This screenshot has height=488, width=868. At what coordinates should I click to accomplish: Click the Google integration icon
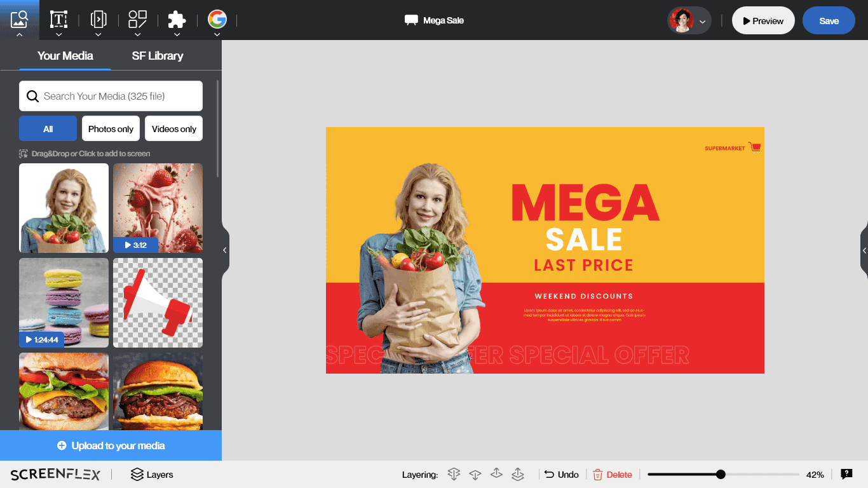(x=217, y=19)
